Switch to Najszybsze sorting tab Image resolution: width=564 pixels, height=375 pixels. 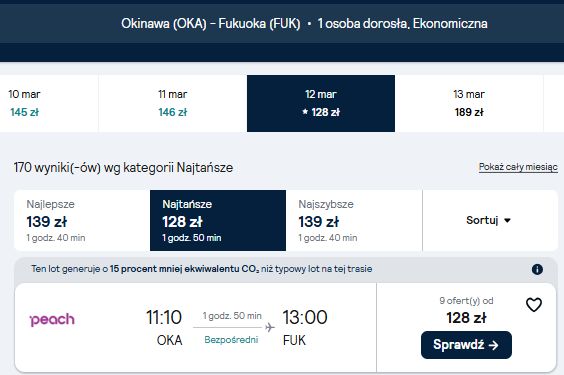(x=354, y=220)
